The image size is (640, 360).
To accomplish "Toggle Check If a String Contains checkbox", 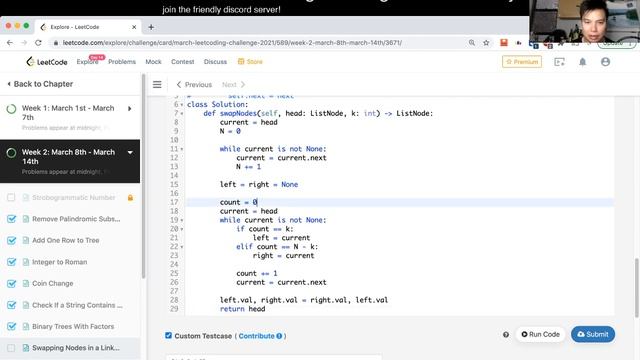I will (x=11, y=305).
